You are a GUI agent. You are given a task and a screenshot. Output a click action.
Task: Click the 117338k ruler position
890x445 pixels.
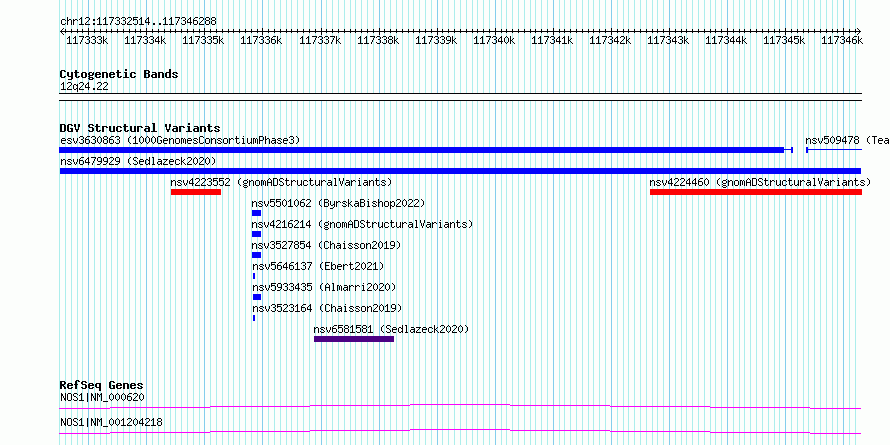point(378,40)
